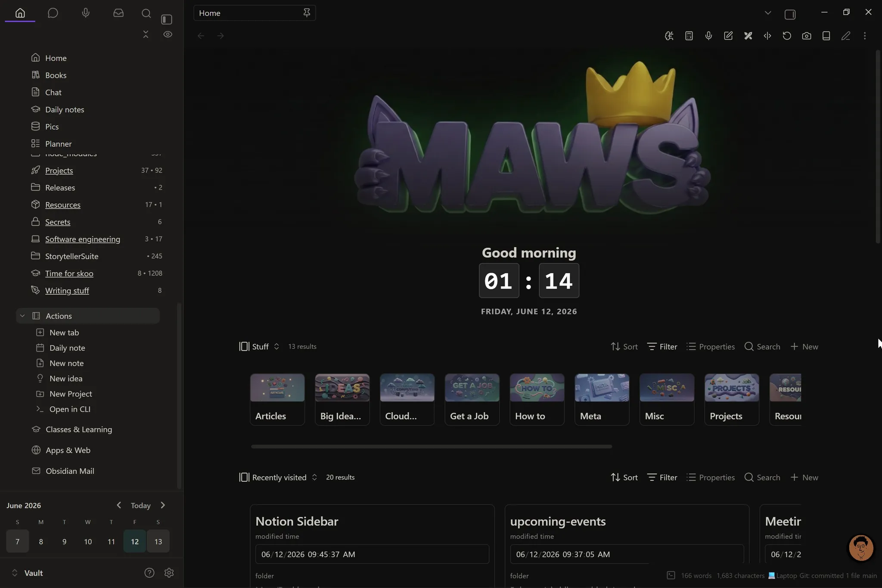Viewport: 882px width, 588px height.
Task: Open the Recently visited view selector
Action: tap(278, 478)
